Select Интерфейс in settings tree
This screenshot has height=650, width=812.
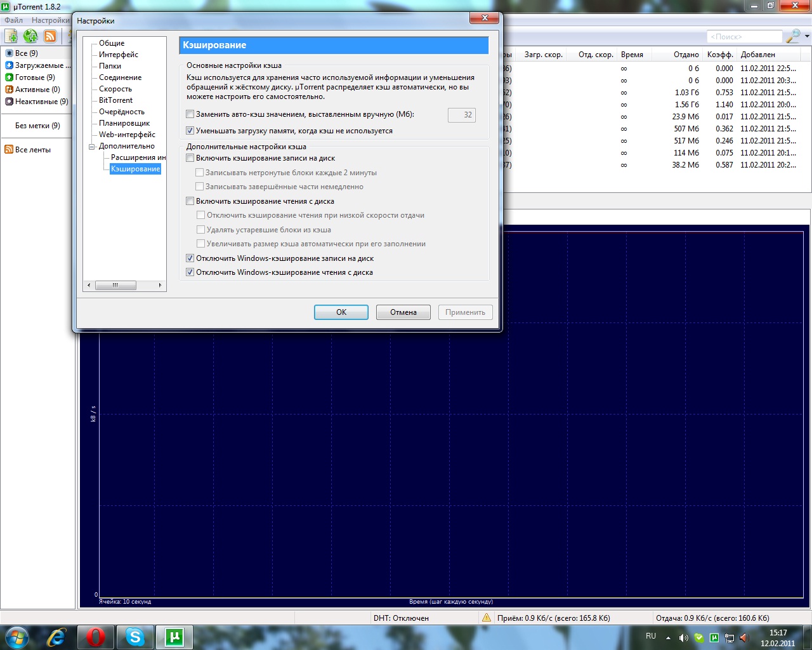click(119, 55)
